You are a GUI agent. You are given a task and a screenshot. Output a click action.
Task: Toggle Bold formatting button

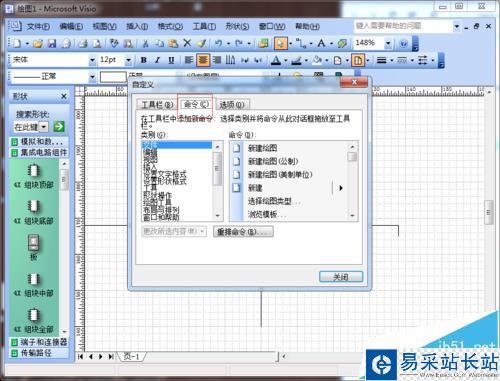pyautogui.click(x=144, y=60)
